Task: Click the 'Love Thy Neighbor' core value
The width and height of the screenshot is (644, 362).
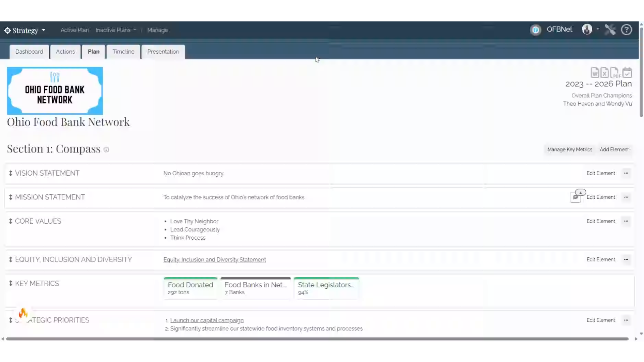Action: (x=194, y=221)
